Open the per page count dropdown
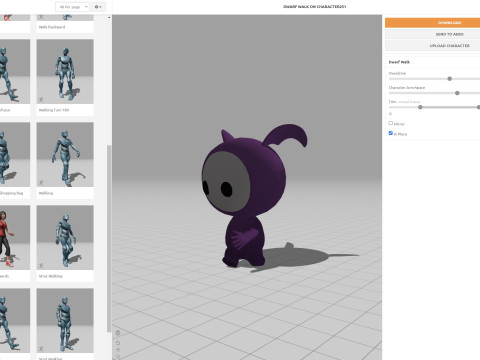The image size is (480, 360). [x=72, y=7]
